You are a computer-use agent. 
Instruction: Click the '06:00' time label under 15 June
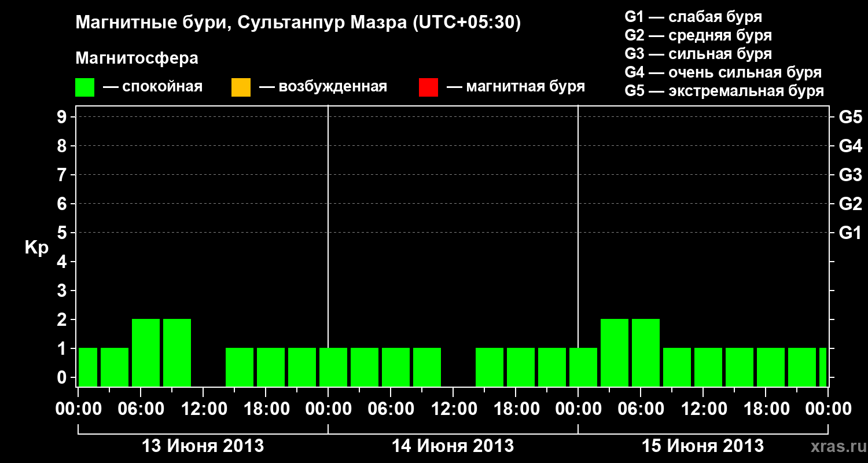[x=641, y=409]
